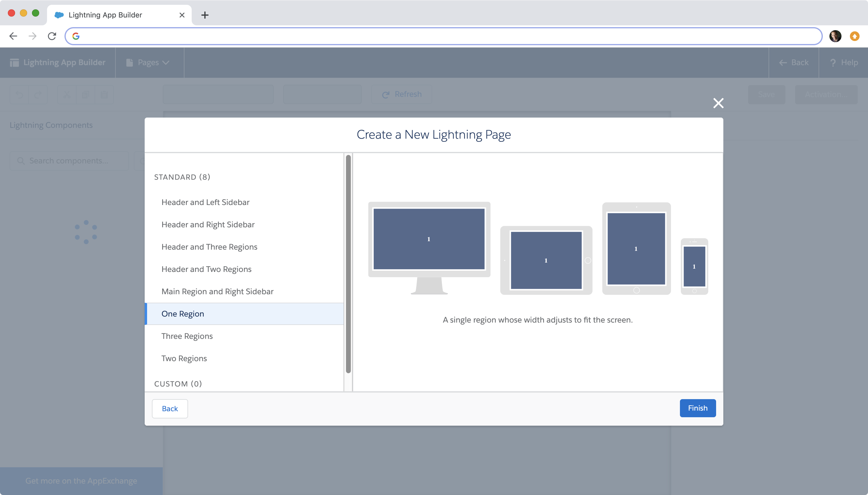Select the One Region template
The image size is (868, 495).
pos(244,314)
